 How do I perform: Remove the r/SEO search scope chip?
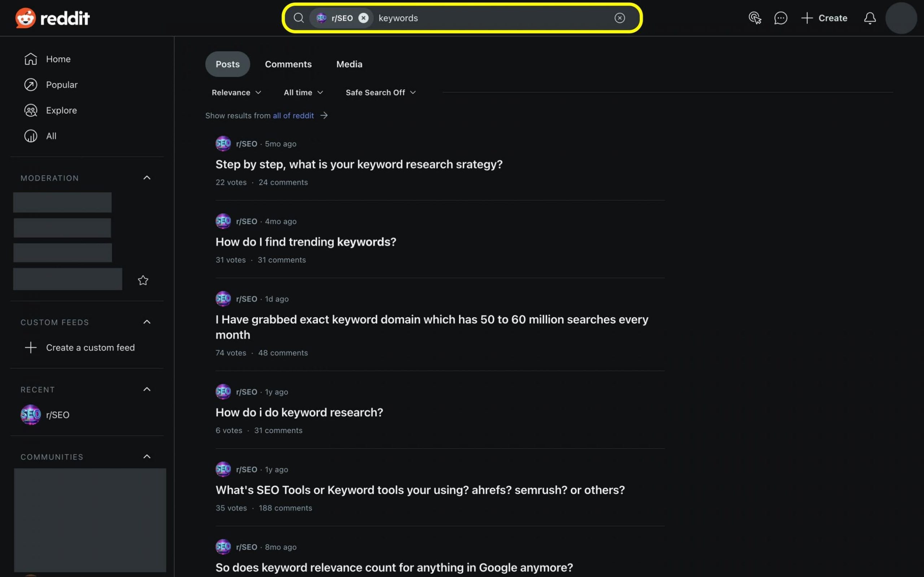tap(363, 18)
